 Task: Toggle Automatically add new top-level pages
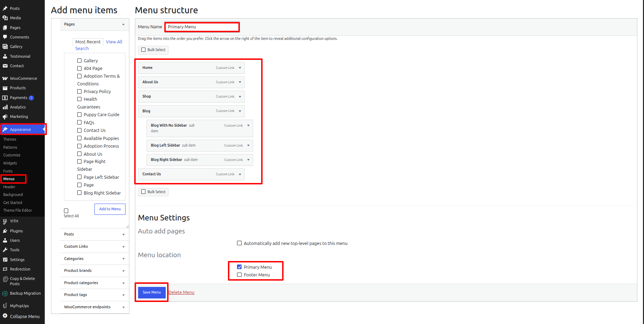coord(239,243)
